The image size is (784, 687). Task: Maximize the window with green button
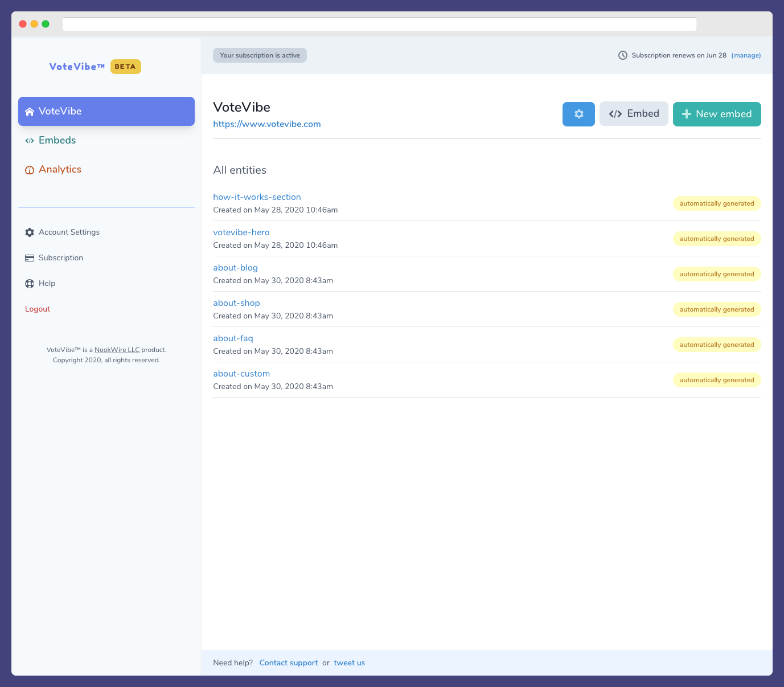click(46, 24)
